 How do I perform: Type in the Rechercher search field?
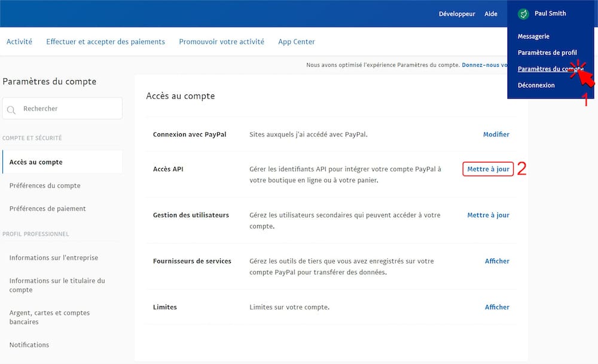point(69,109)
